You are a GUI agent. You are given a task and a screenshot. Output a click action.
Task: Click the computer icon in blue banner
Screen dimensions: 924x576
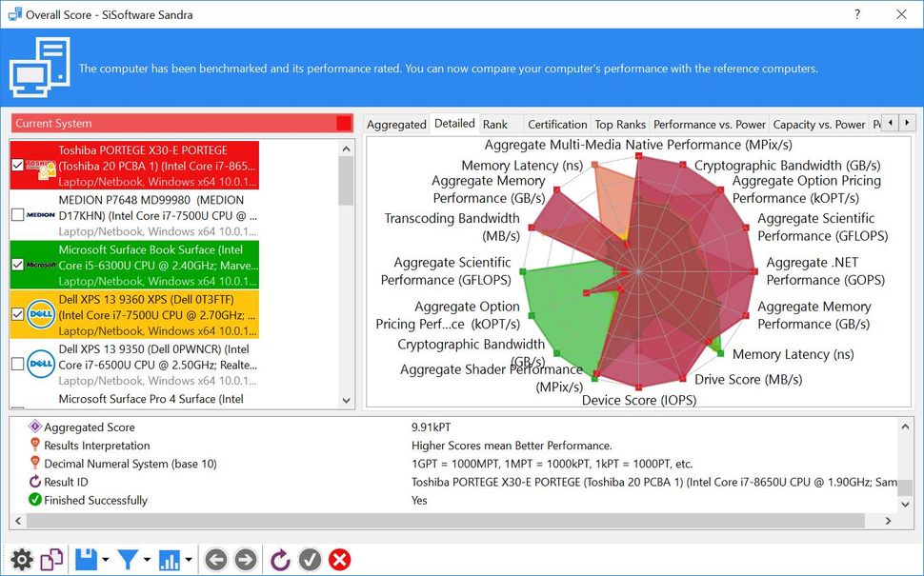click(x=39, y=67)
